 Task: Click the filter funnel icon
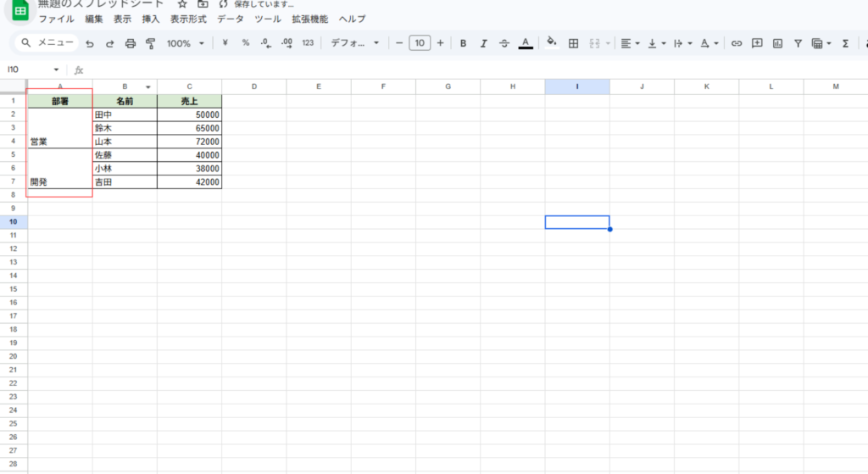[798, 43]
